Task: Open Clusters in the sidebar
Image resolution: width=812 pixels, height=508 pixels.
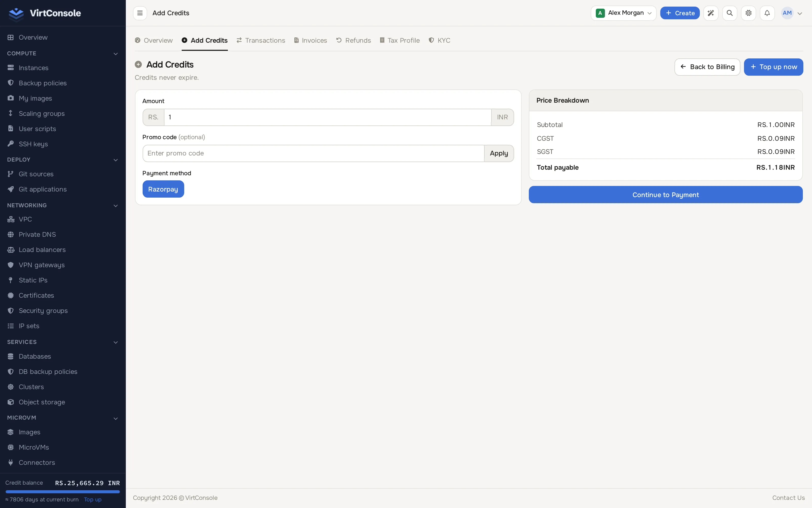Action: pos(63,387)
